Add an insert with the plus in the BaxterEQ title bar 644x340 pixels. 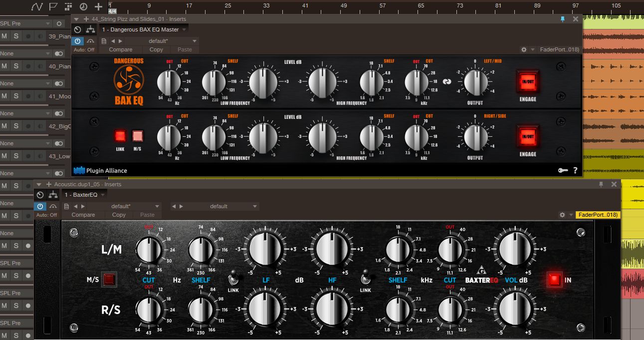click(x=48, y=184)
